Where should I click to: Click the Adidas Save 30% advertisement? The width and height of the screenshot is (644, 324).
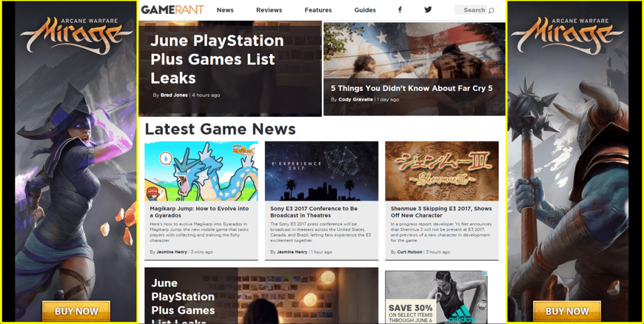(436, 296)
